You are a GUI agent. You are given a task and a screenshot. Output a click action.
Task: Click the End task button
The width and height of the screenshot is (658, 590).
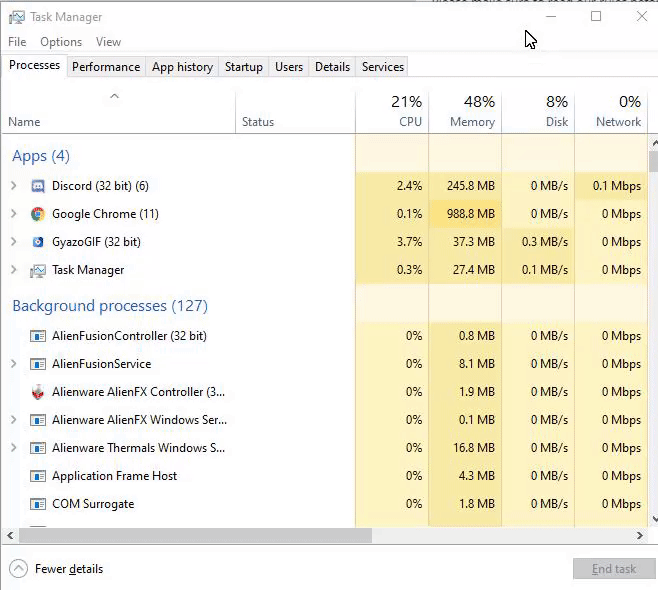pos(614,569)
